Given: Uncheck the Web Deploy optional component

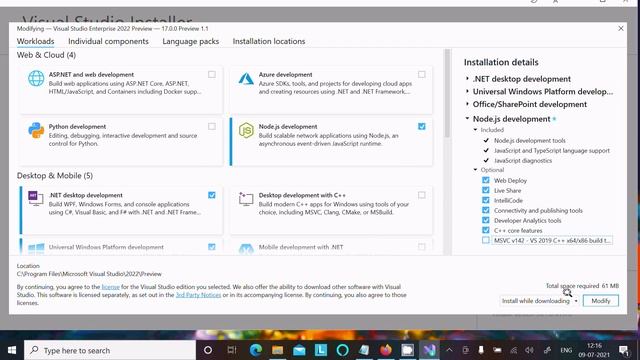Looking at the screenshot, I should [x=486, y=180].
